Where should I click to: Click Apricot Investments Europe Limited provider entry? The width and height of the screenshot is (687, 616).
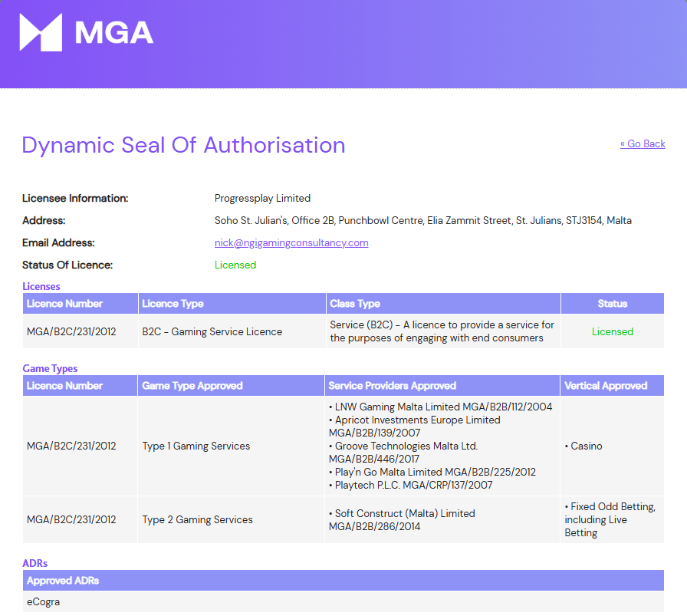pos(415,427)
